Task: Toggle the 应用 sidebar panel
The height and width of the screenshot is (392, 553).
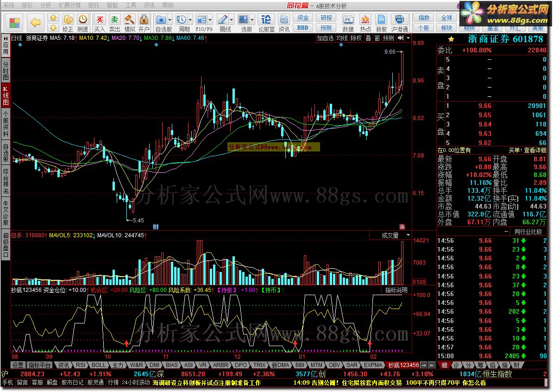Action: pos(6,45)
